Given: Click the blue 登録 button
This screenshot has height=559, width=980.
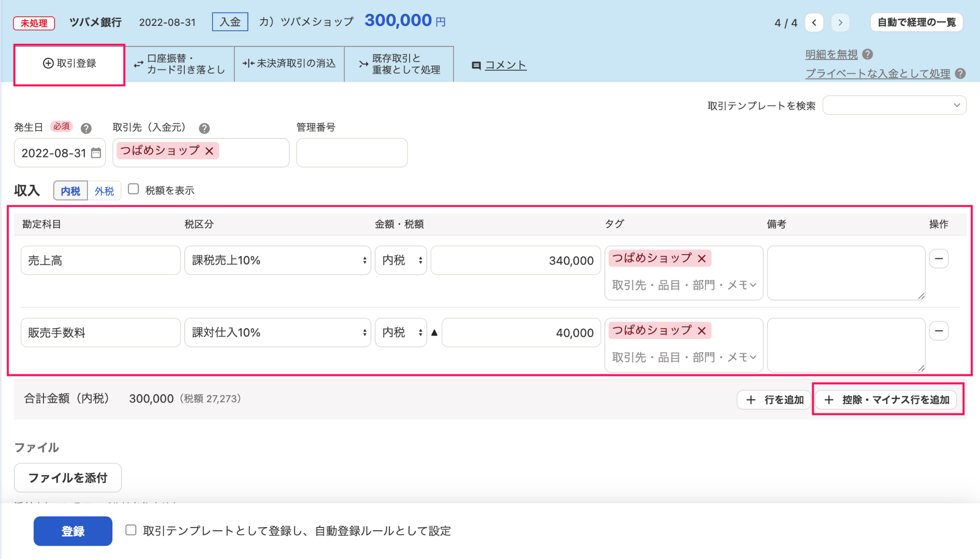Looking at the screenshot, I should [73, 531].
